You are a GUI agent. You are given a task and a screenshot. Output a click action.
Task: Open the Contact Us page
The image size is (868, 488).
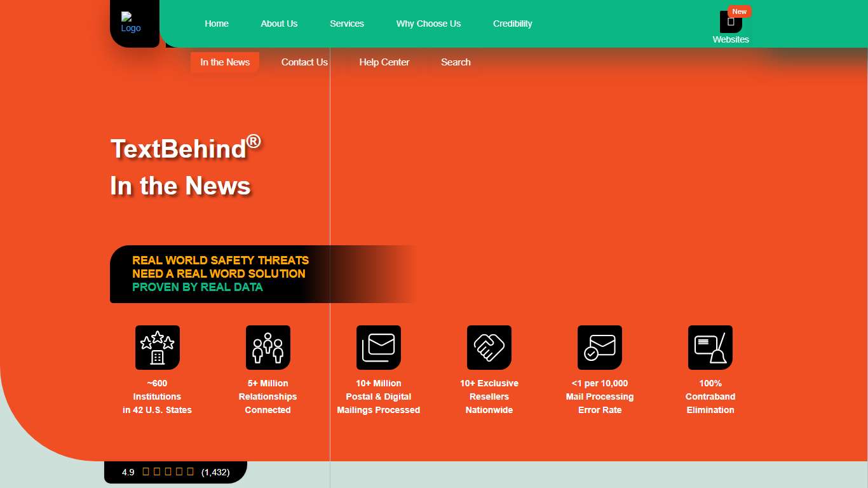(x=304, y=62)
